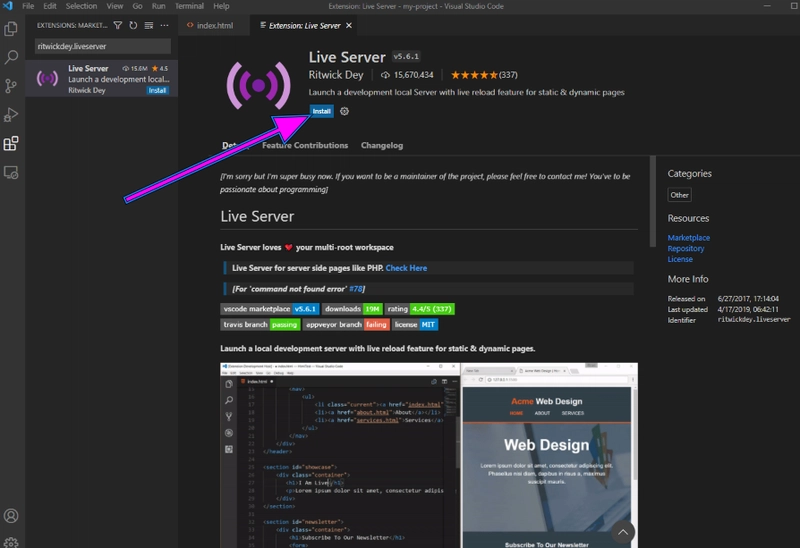The height and width of the screenshot is (548, 800).
Task: Open the Manage gear icon in the activity bar
Action: [x=11, y=542]
